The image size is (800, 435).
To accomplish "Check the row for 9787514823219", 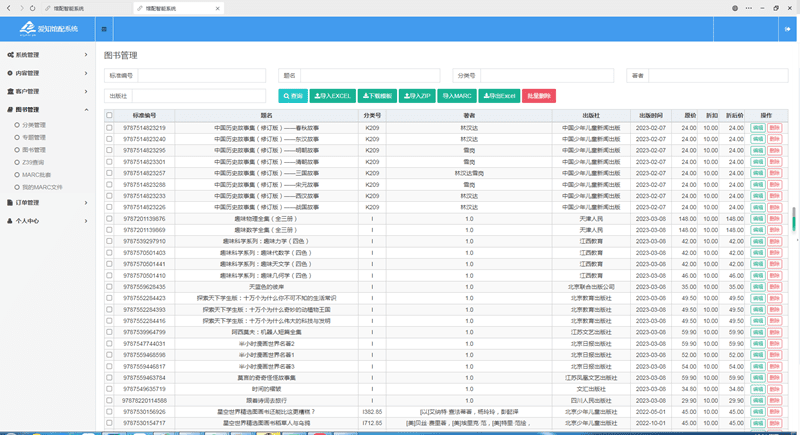I will [110, 128].
